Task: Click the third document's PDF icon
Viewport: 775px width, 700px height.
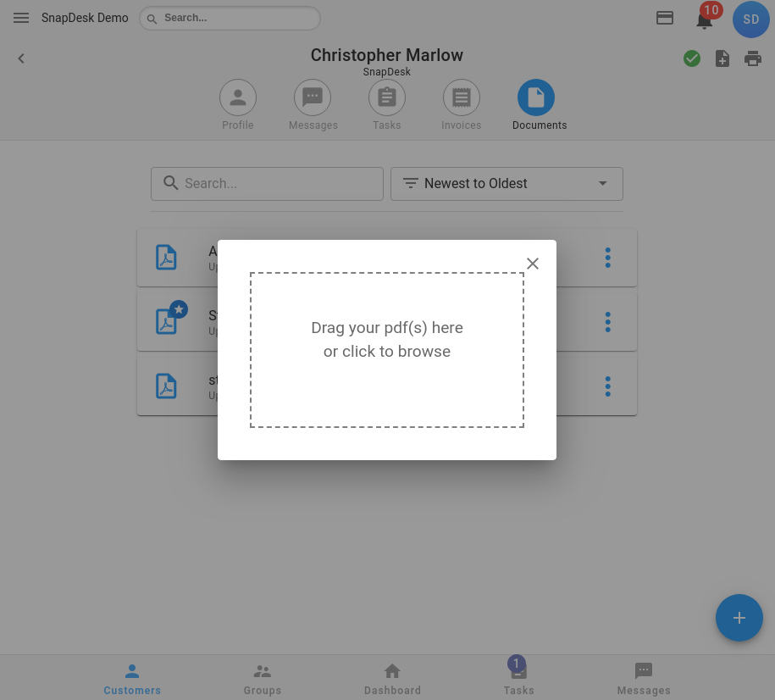Action: (166, 386)
